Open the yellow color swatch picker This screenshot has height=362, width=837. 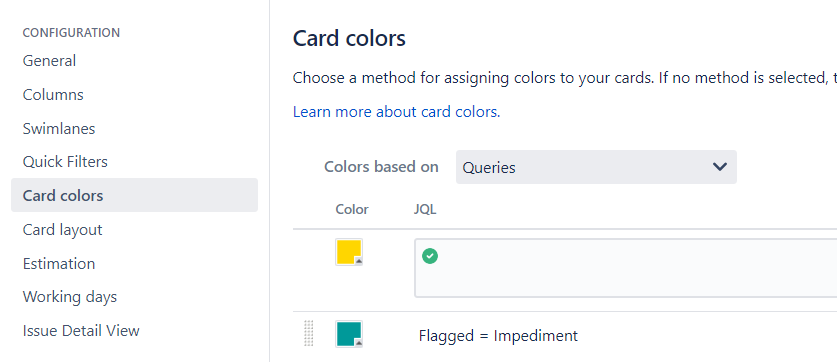pyautogui.click(x=349, y=252)
